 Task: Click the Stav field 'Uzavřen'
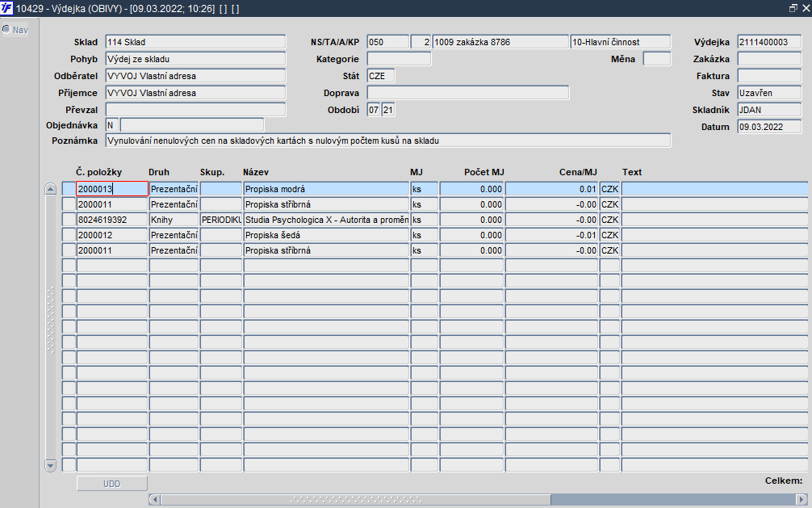tap(769, 93)
